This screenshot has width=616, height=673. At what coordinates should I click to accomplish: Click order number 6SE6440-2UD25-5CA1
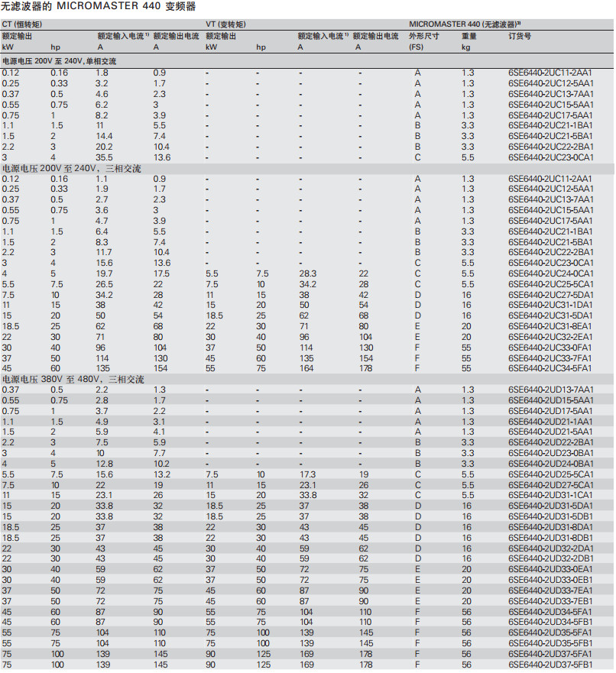pyautogui.click(x=550, y=474)
